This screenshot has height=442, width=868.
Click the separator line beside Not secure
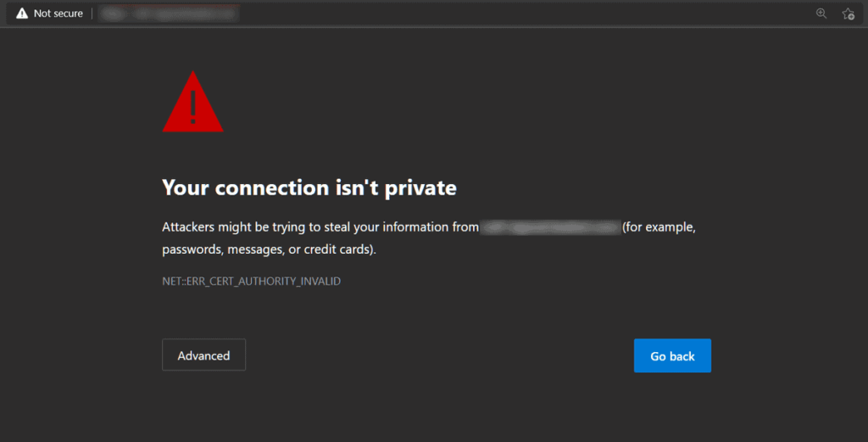click(x=92, y=14)
